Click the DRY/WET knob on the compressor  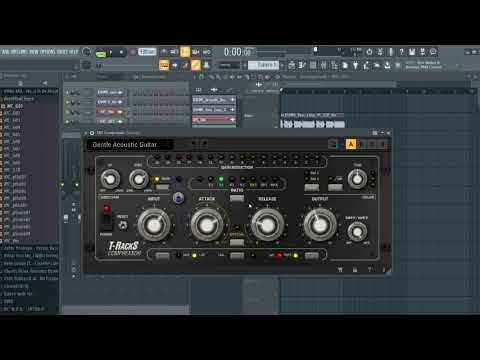(x=357, y=231)
